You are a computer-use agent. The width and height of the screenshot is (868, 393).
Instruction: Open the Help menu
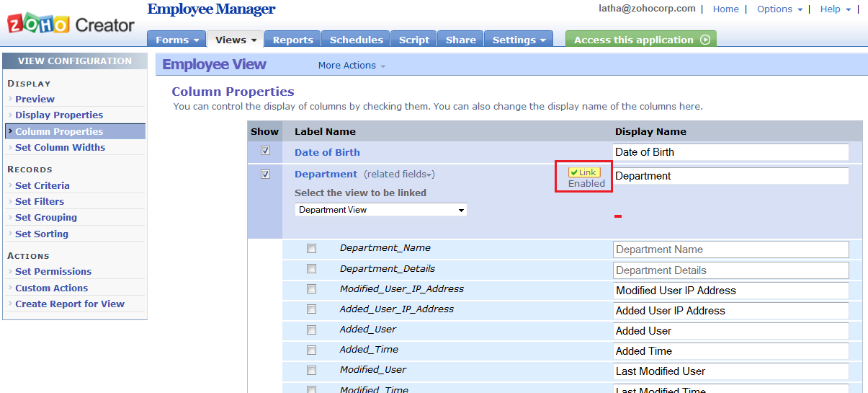pos(835,9)
